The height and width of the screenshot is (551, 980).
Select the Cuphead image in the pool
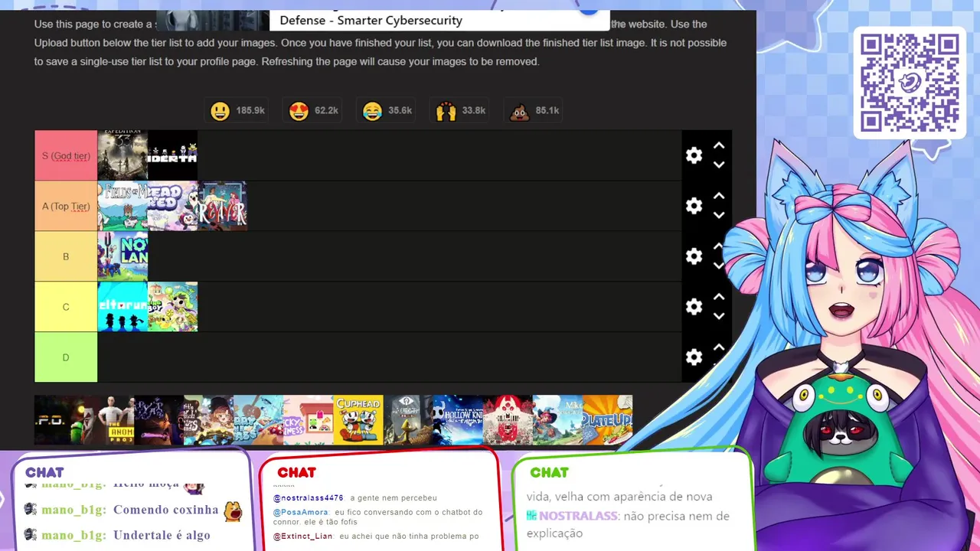(358, 420)
